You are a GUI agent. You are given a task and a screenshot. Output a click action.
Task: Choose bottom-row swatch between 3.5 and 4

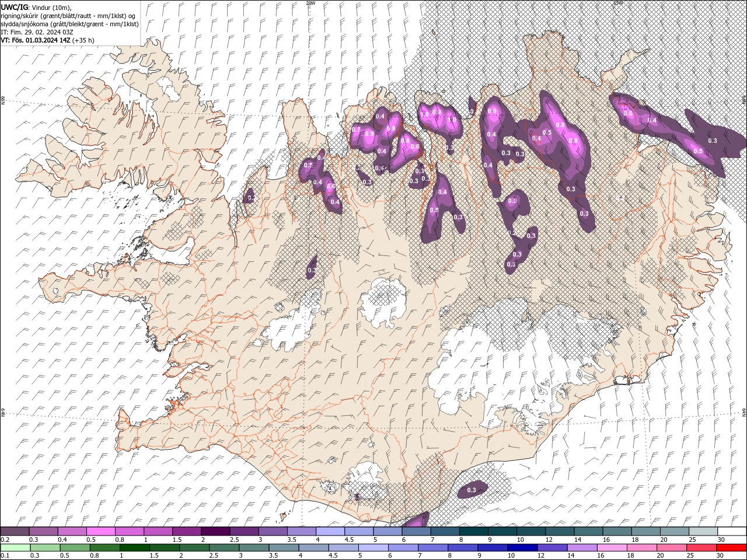tap(284, 548)
